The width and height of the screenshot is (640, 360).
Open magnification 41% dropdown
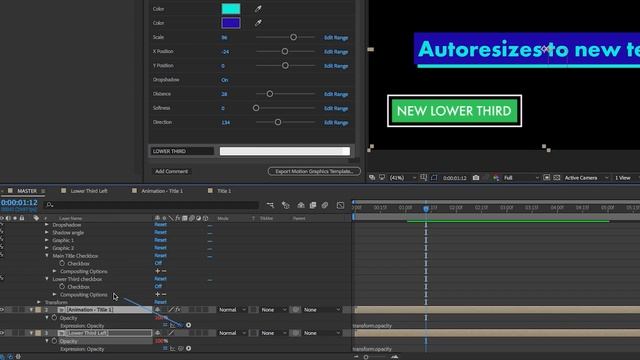pyautogui.click(x=402, y=178)
